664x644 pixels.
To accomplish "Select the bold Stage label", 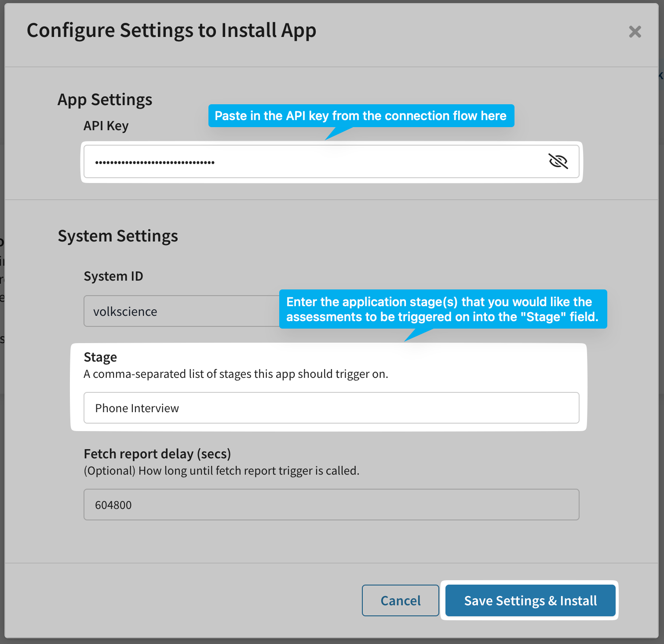I will tap(100, 357).
